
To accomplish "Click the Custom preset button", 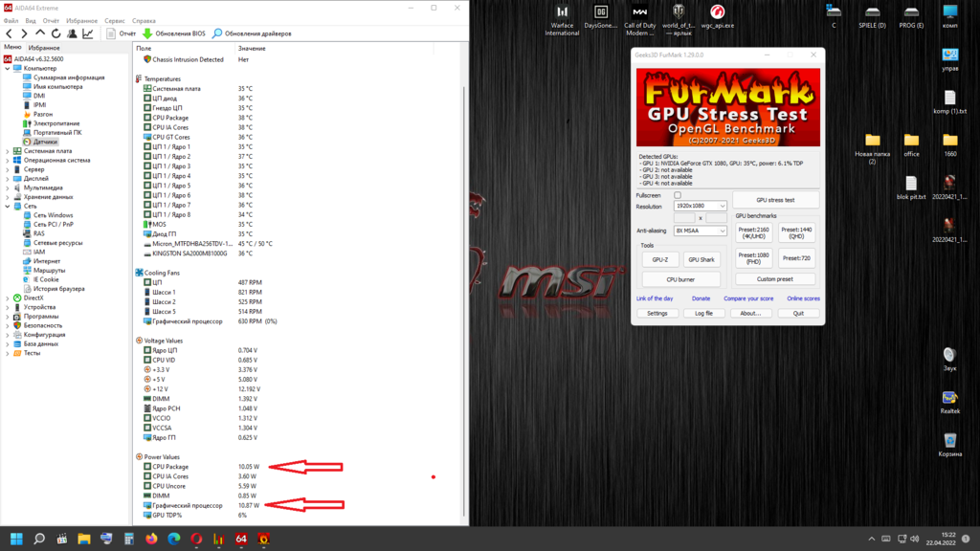I will (775, 279).
